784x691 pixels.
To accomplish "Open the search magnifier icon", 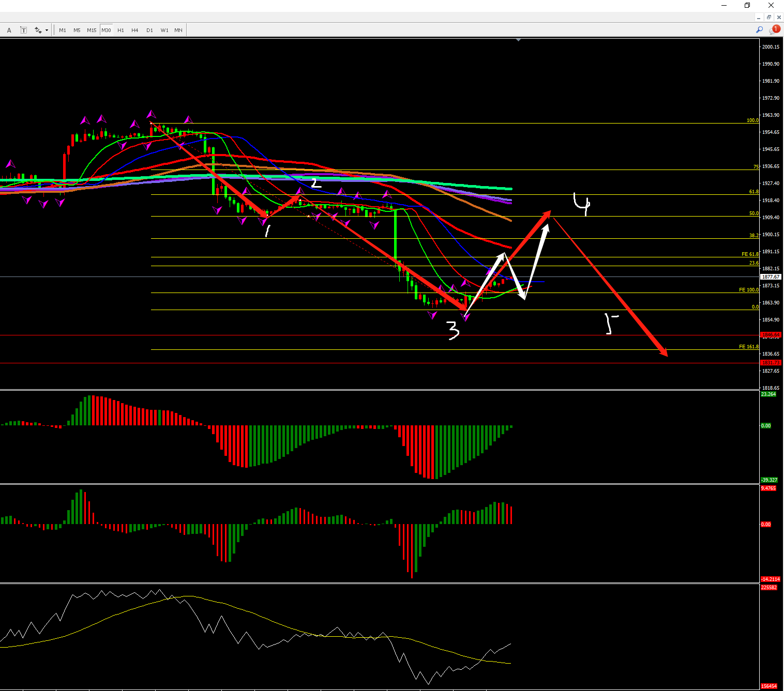I will pyautogui.click(x=759, y=30).
